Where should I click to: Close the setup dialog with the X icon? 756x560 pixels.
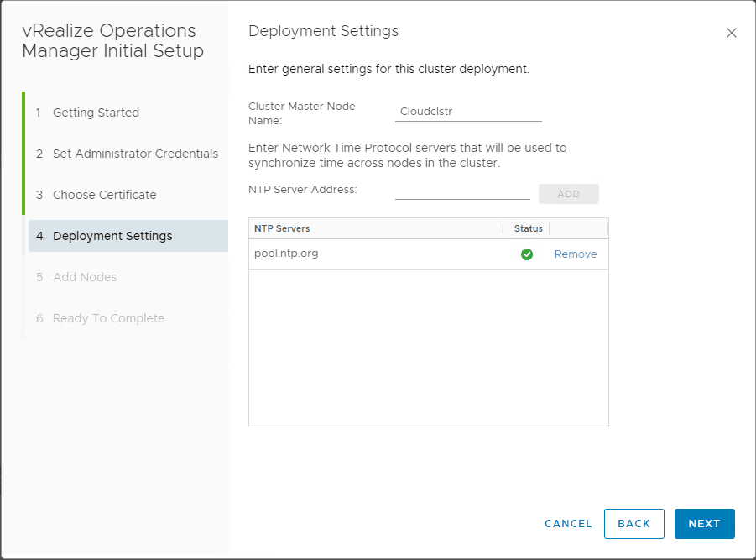731,33
